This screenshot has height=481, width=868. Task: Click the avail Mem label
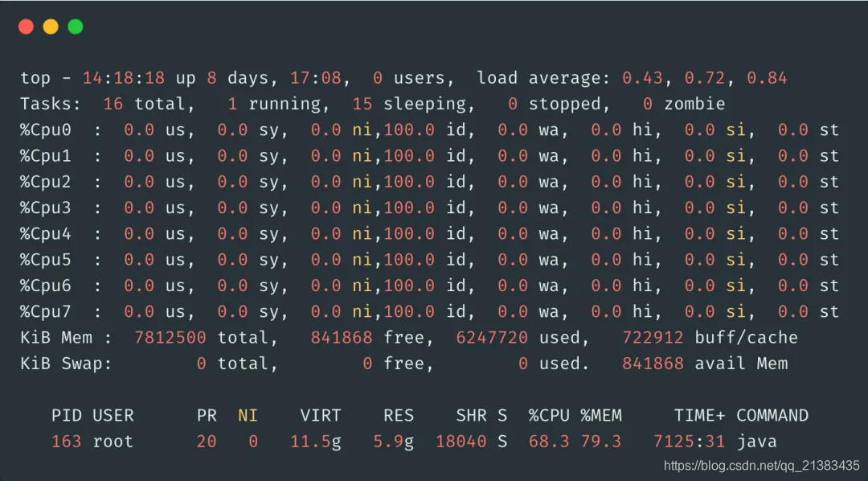coord(741,364)
